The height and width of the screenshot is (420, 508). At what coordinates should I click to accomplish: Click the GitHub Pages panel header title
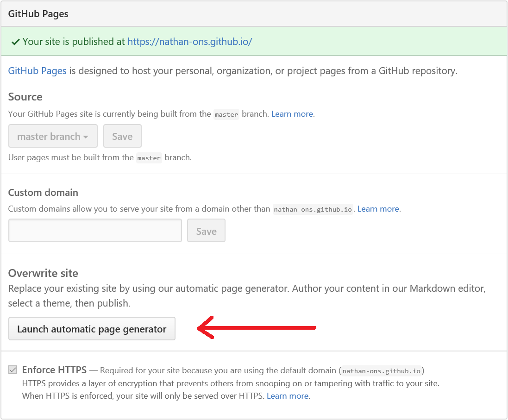(x=38, y=14)
